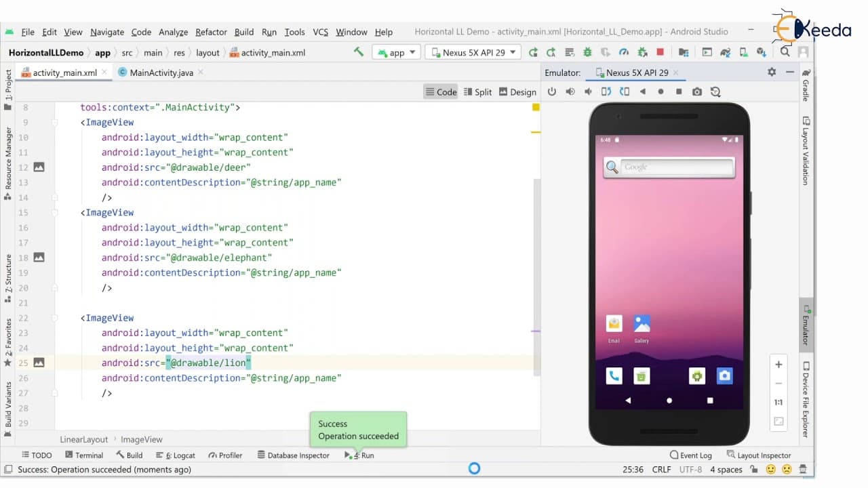Click Sync Project with Gradle Files icon
Screen dimensions: 868x488
pyautogui.click(x=725, y=52)
